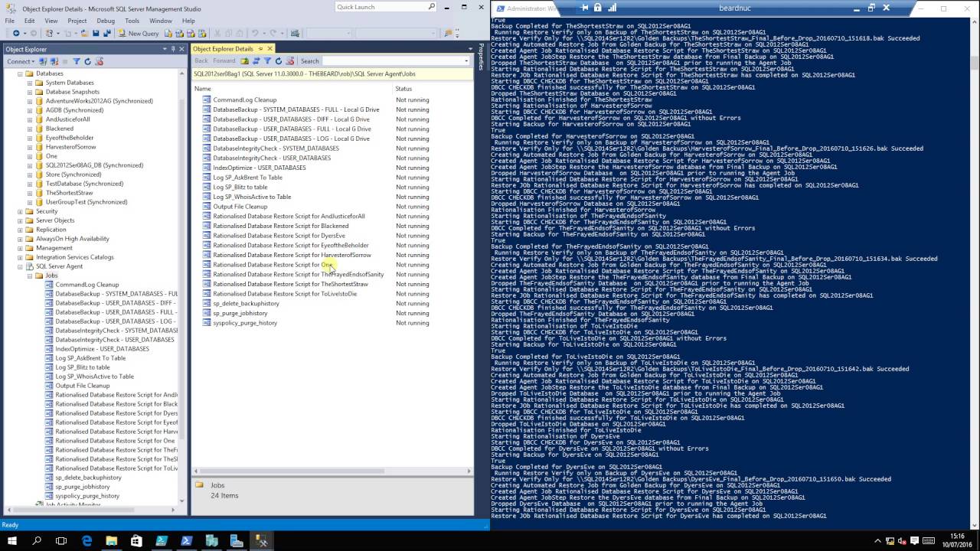Collapse the Jobs tree node
This screenshot has height=551, width=980.
click(x=30, y=275)
